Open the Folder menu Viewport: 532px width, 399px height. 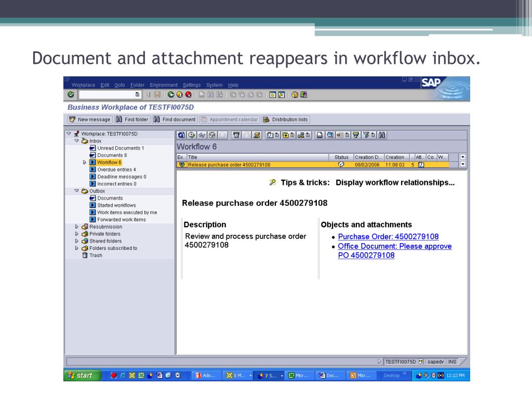(137, 85)
